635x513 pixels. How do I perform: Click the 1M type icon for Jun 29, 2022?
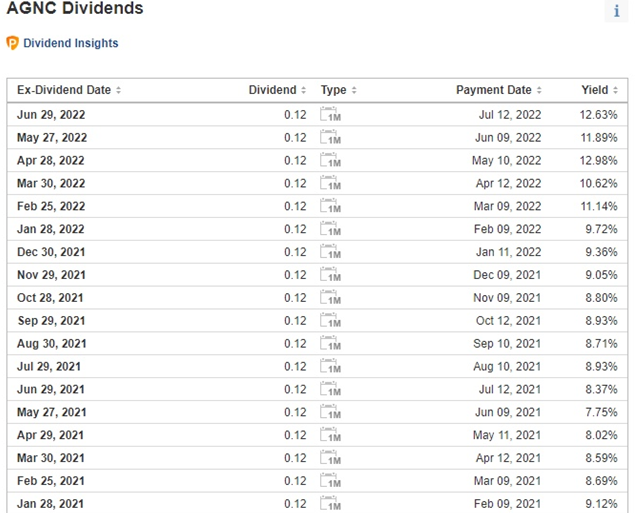[330, 115]
